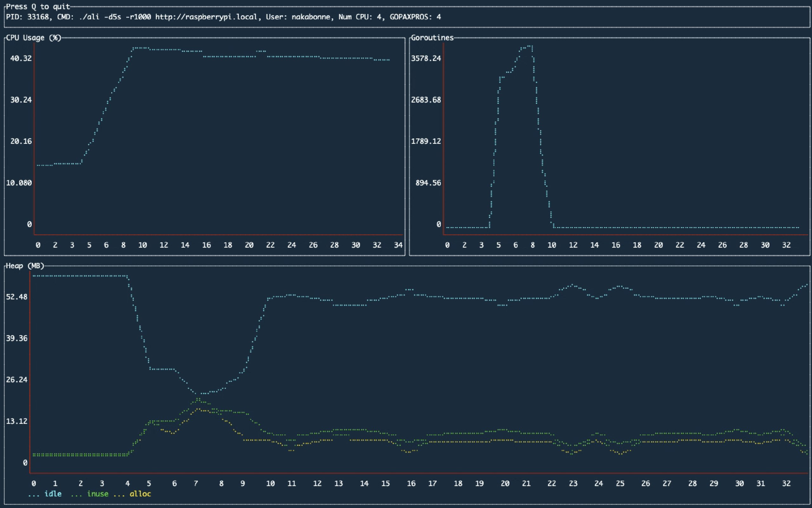Viewport: 812px width, 508px height.
Task: Click the 10 tick on Goroutines x-axis
Action: click(x=552, y=245)
